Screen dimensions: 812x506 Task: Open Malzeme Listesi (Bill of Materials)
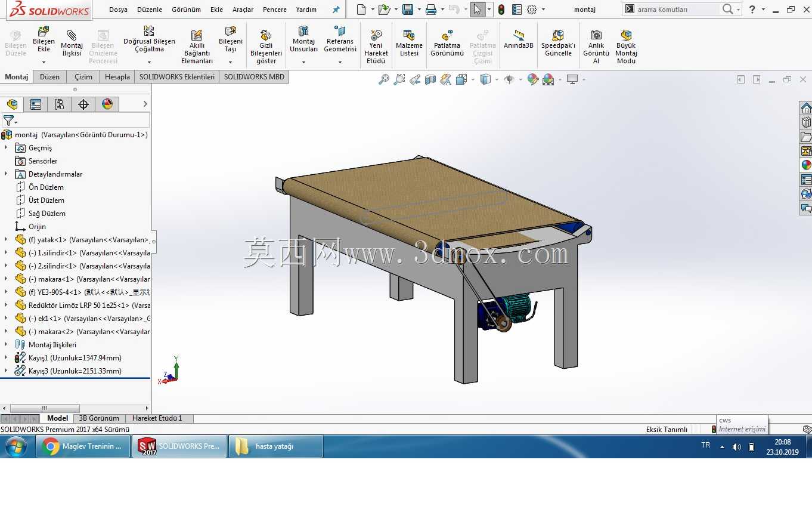tap(409, 43)
